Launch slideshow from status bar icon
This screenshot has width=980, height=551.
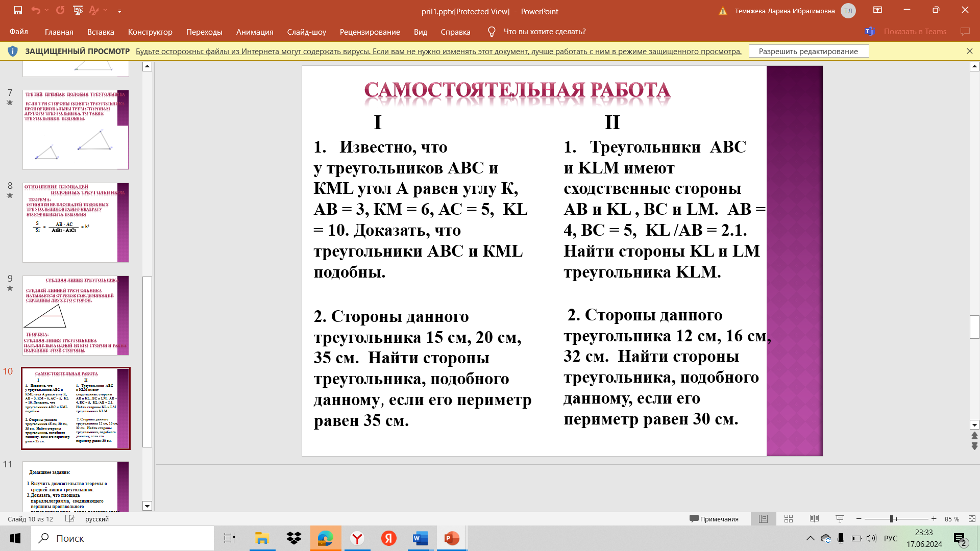pos(840,519)
